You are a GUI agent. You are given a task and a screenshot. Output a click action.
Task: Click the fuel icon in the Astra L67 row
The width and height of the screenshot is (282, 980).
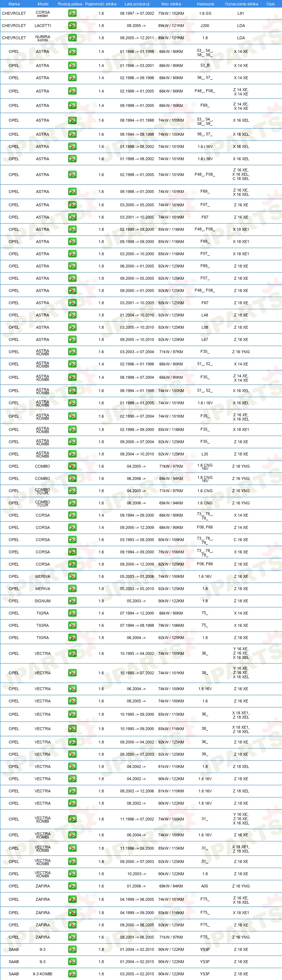(72, 340)
